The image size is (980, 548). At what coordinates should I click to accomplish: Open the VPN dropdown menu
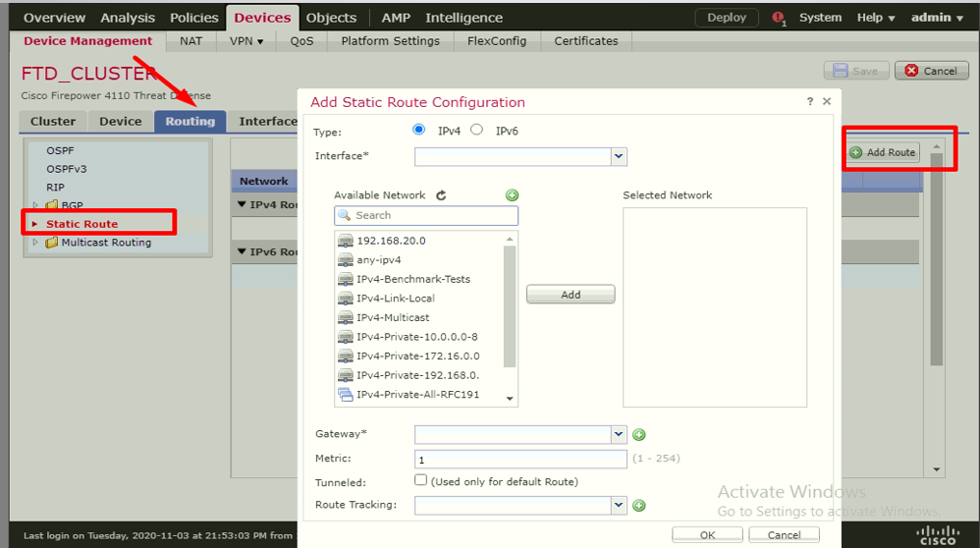pyautogui.click(x=246, y=41)
